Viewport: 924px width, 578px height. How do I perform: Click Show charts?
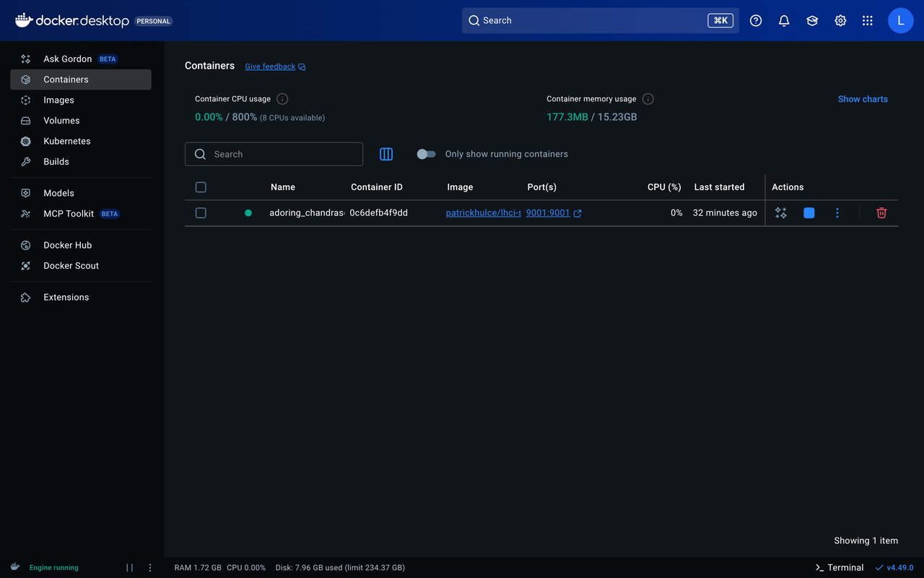click(x=863, y=99)
